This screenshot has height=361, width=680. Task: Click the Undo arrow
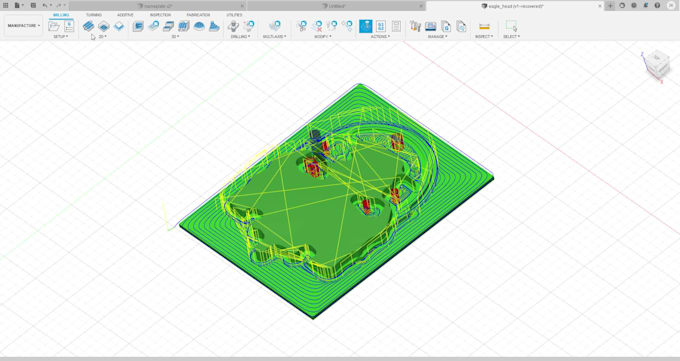(x=46, y=6)
